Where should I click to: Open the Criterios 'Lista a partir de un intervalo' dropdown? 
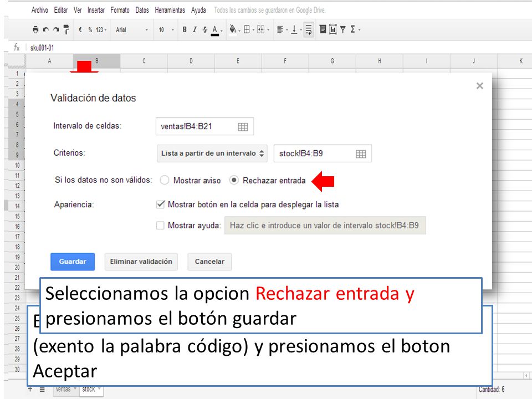click(x=212, y=154)
